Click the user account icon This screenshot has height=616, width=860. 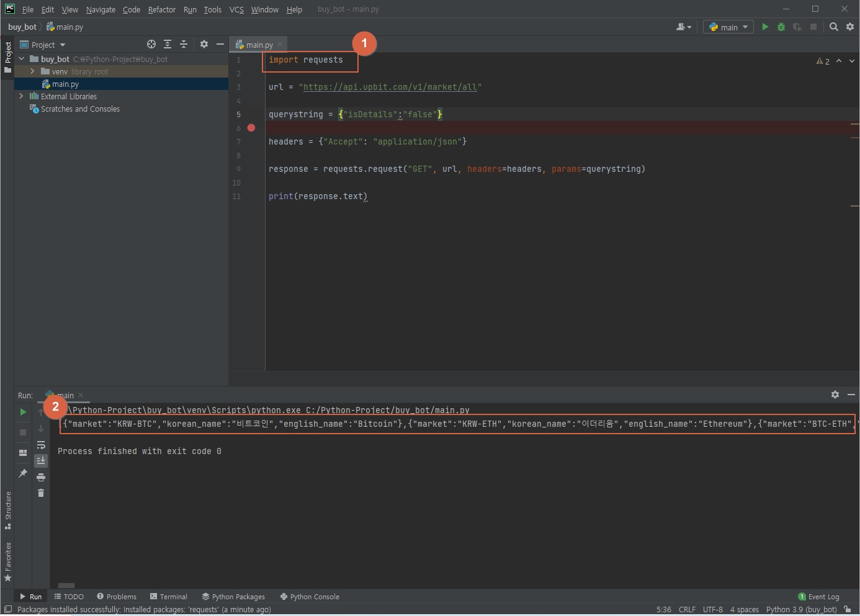click(x=684, y=27)
